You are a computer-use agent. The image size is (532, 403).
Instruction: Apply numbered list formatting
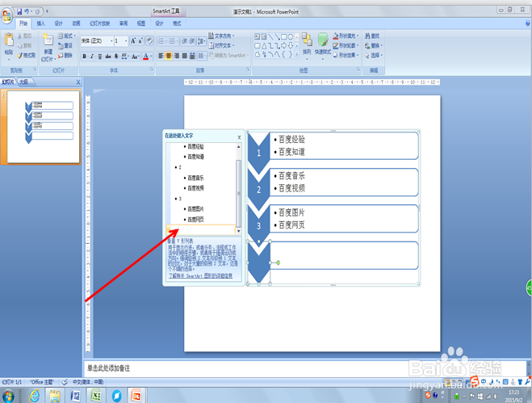173,41
